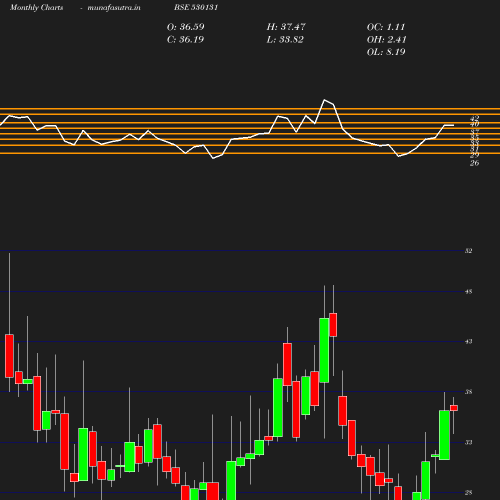Click the "OC: 1.11" reading

pyautogui.click(x=386, y=27)
